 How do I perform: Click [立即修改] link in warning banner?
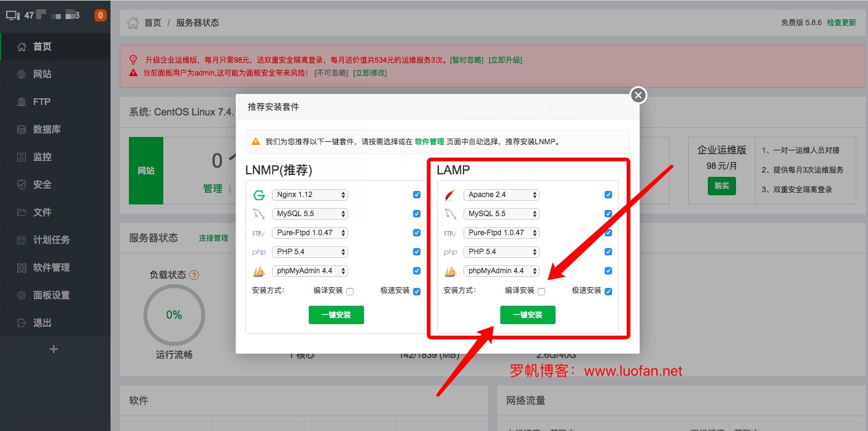tap(370, 72)
